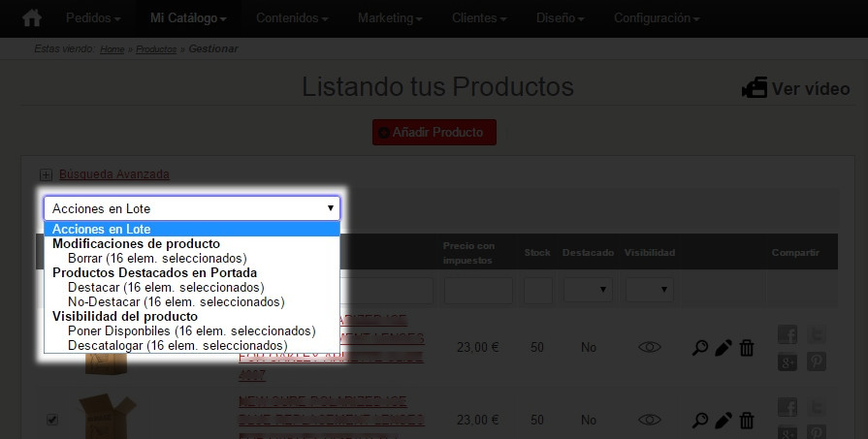Open the Contenidos menu
868x439 pixels.
point(292,18)
